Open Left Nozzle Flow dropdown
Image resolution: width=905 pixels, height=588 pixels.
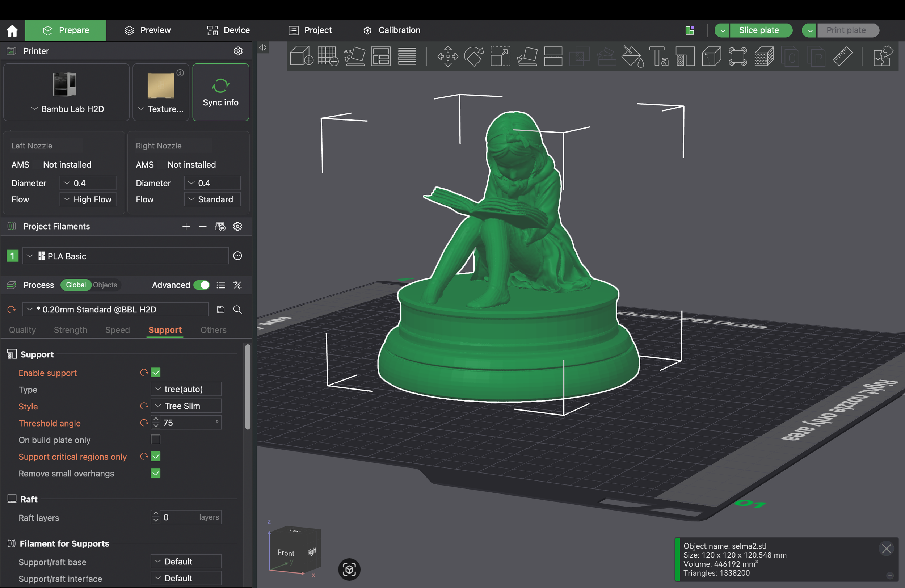tap(88, 199)
